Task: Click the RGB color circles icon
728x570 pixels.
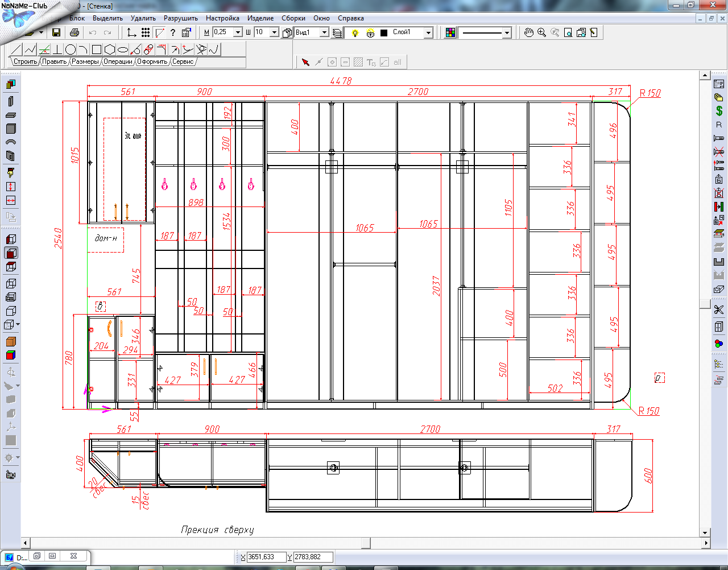Action: pyautogui.click(x=719, y=344)
